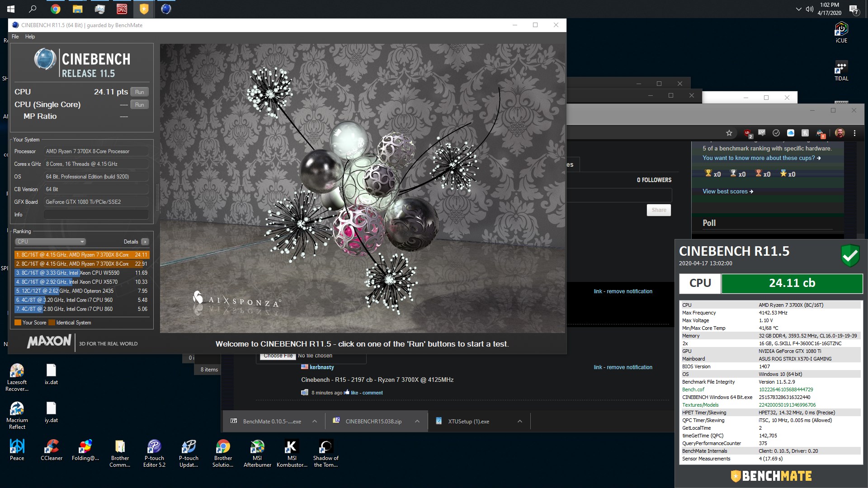Expand BenchMate 0.10.5 download options arrow
This screenshot has width=868, height=488.
coord(315,422)
